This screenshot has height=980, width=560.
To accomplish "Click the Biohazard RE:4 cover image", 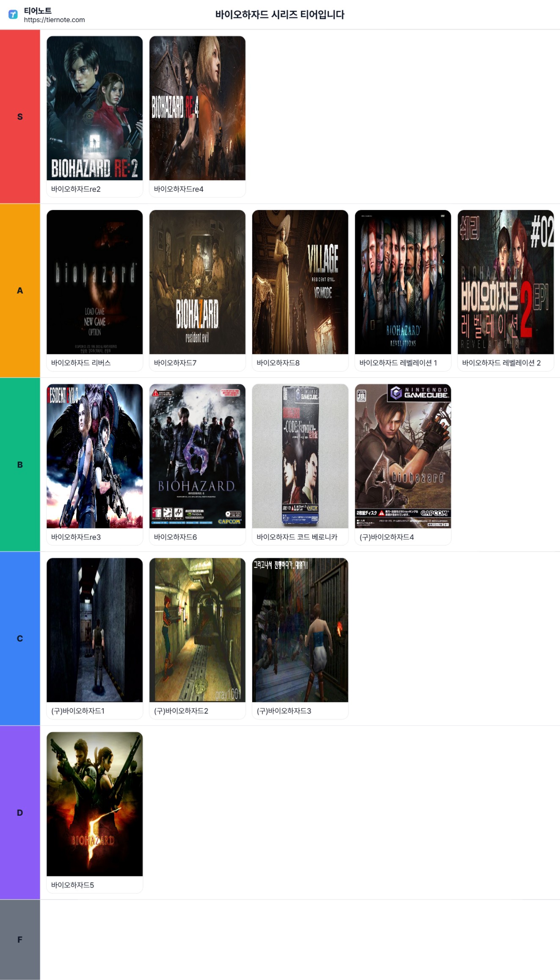I will (197, 108).
